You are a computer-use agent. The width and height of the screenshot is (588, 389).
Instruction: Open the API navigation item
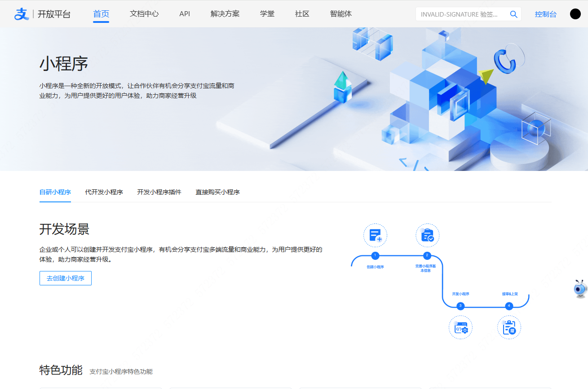coord(184,14)
